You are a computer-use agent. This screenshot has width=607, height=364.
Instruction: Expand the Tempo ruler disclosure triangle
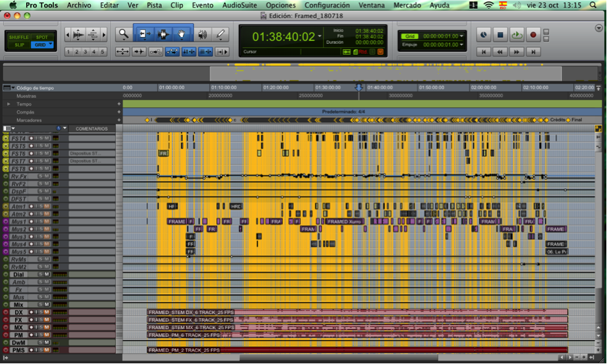pos(8,104)
